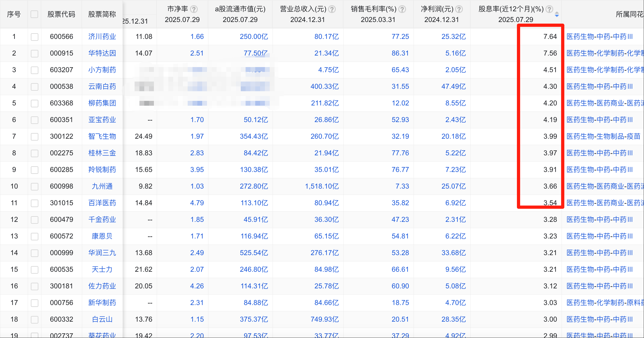The image size is (644, 338).
Task: Open stock link 华特达因
Action: pyautogui.click(x=102, y=53)
